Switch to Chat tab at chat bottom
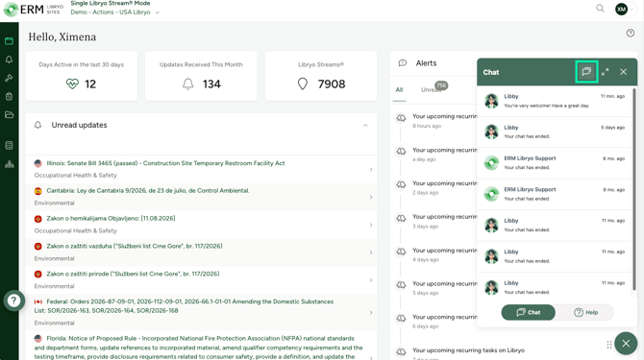This screenshot has height=360, width=644. (x=529, y=312)
